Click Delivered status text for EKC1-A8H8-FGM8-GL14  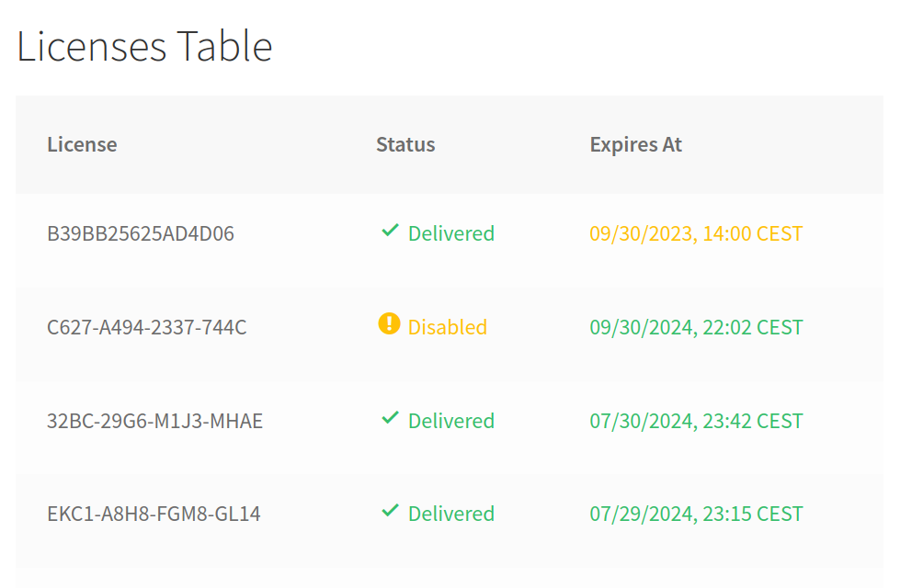[x=451, y=514]
